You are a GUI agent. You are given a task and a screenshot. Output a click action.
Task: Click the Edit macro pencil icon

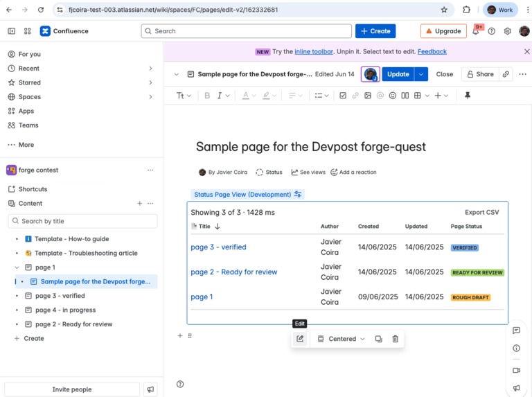pyautogui.click(x=300, y=339)
